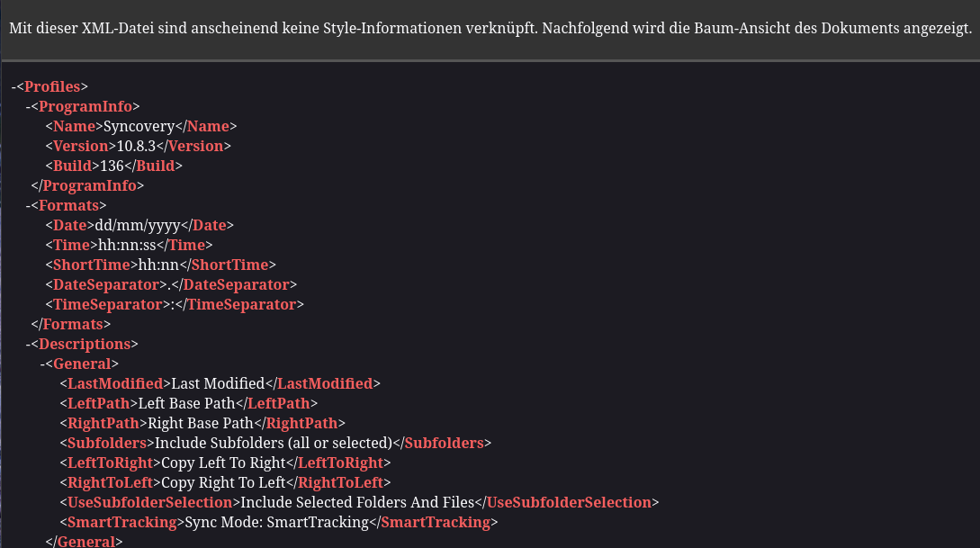Collapse the Profiles root node

(x=14, y=86)
